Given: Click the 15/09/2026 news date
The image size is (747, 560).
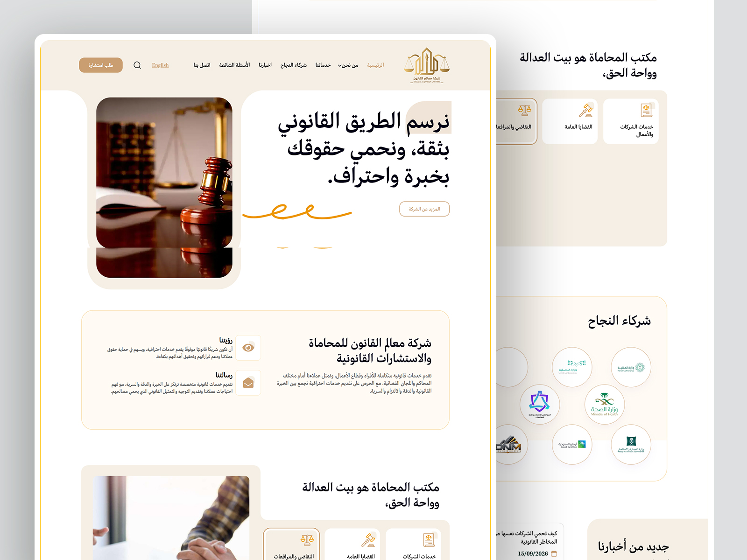Looking at the screenshot, I should click(x=533, y=554).
